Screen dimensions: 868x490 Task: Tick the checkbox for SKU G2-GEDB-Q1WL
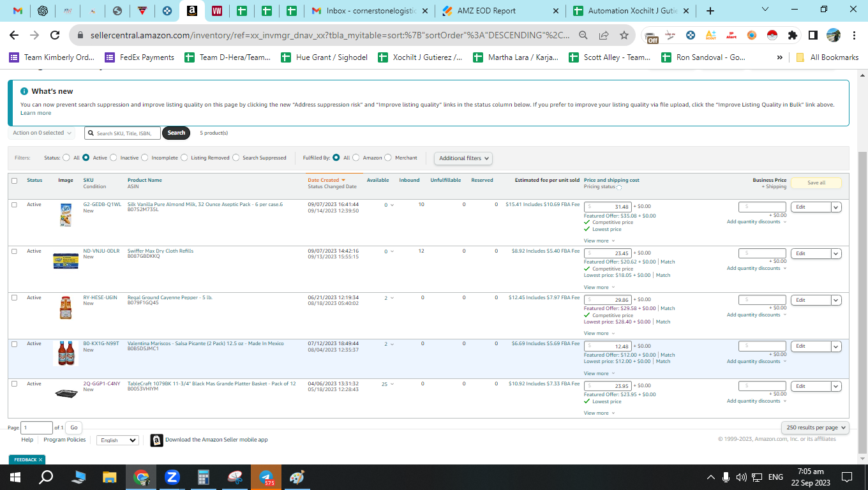click(x=15, y=205)
